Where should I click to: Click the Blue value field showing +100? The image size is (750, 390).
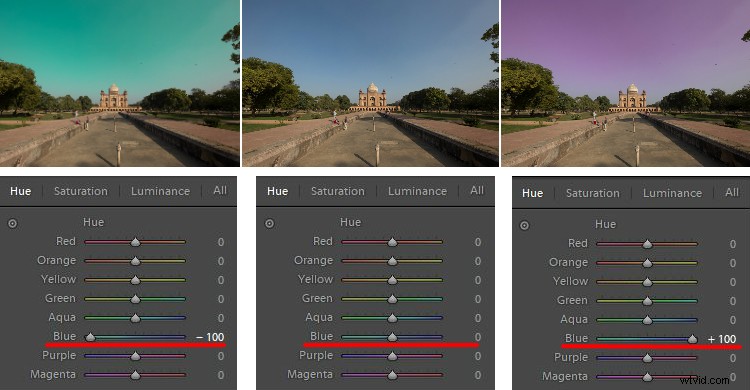[x=722, y=339]
